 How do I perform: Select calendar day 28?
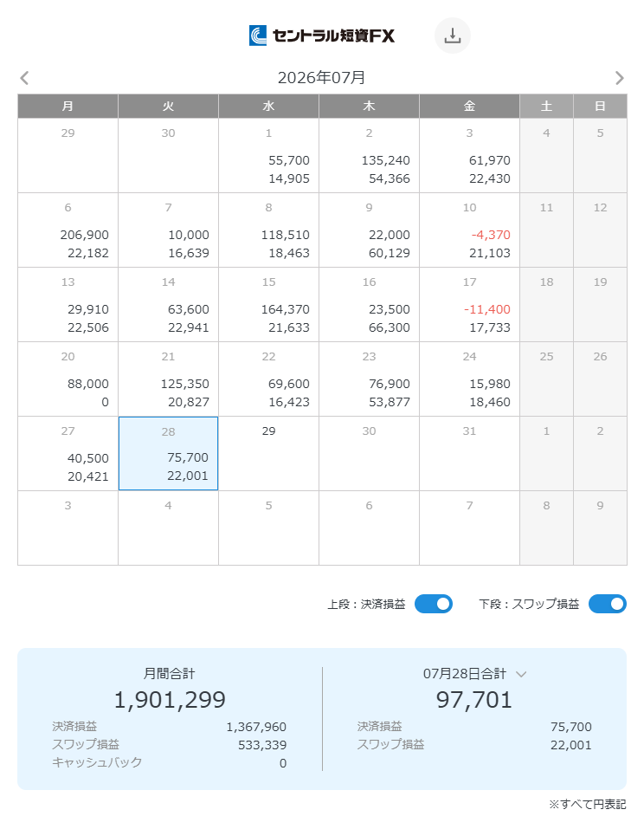tap(168, 454)
